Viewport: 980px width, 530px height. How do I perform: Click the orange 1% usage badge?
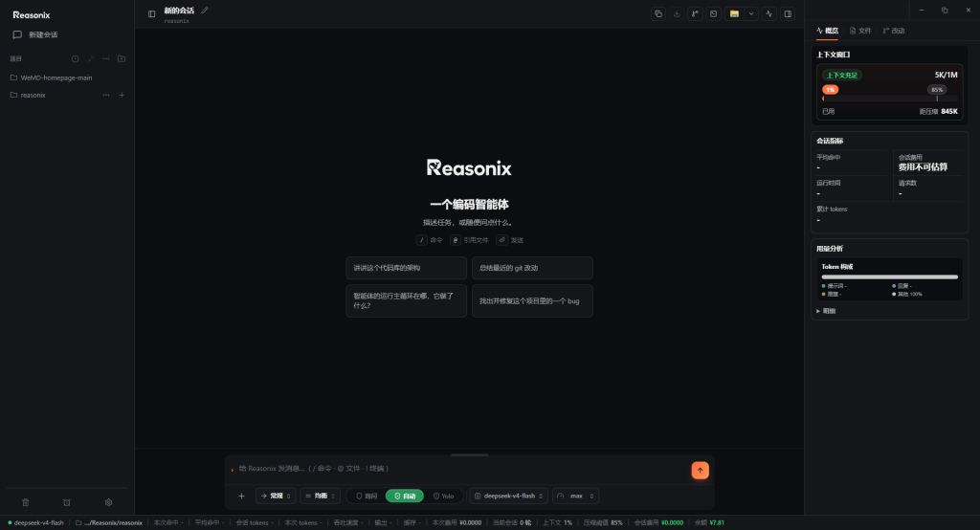tap(830, 90)
